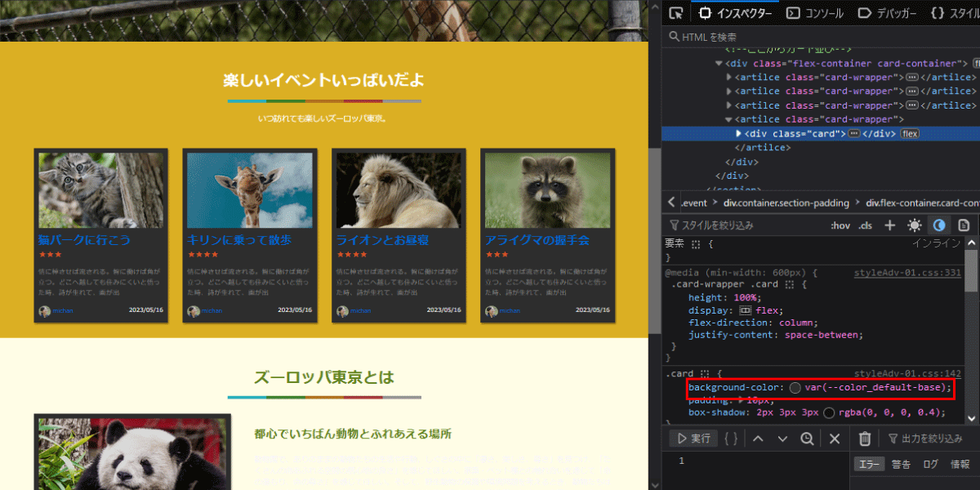The image size is (980, 490).
Task: Toggle the 警告 console filter
Action: (901, 464)
